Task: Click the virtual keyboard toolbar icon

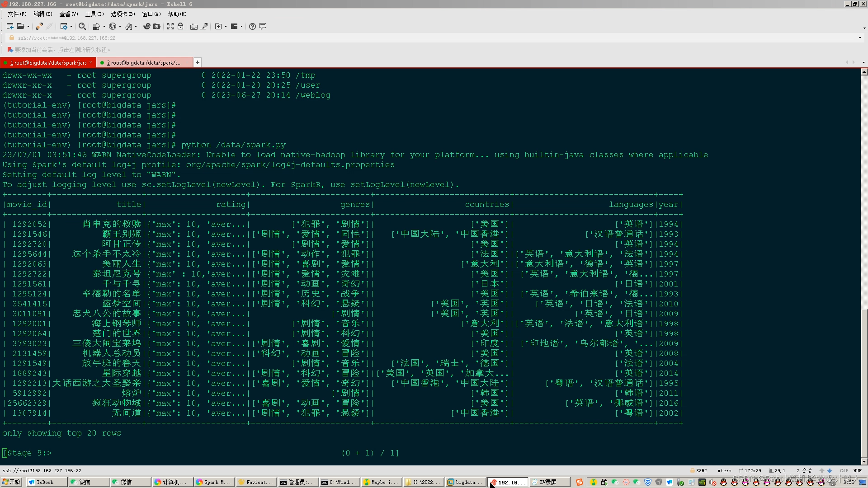Action: pos(193,26)
